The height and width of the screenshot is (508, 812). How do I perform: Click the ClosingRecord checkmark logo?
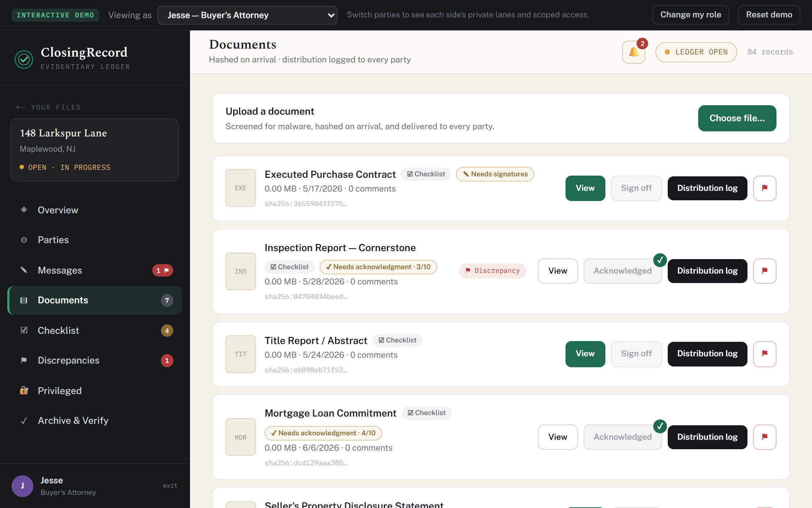pos(24,59)
